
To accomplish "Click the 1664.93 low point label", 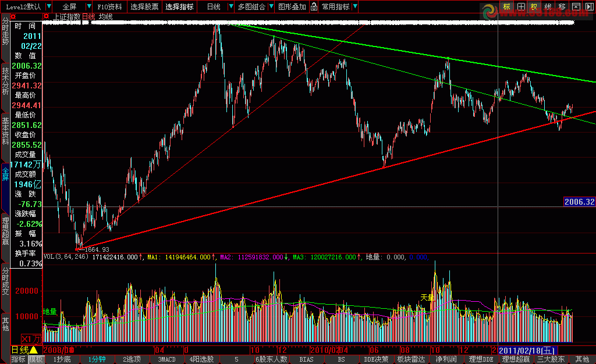I will 97,249.
